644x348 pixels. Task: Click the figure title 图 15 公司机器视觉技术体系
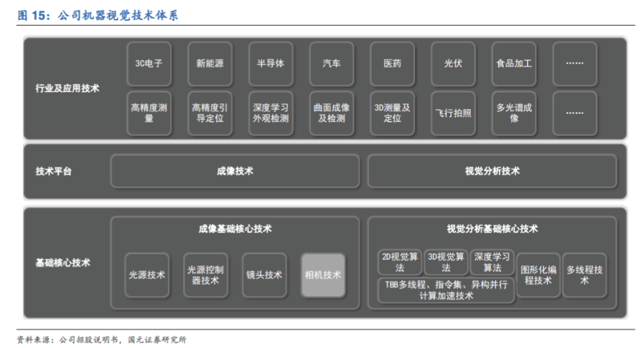pyautogui.click(x=98, y=15)
